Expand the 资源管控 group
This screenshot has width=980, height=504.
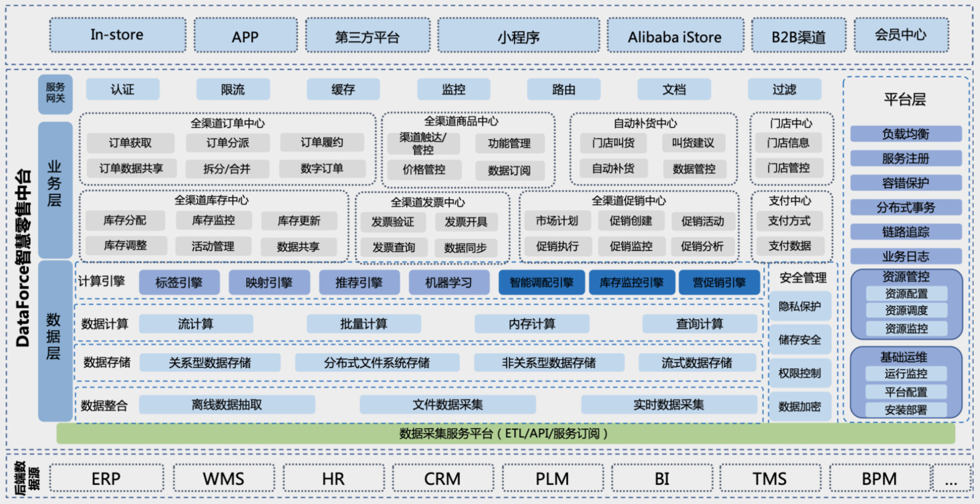tap(906, 277)
